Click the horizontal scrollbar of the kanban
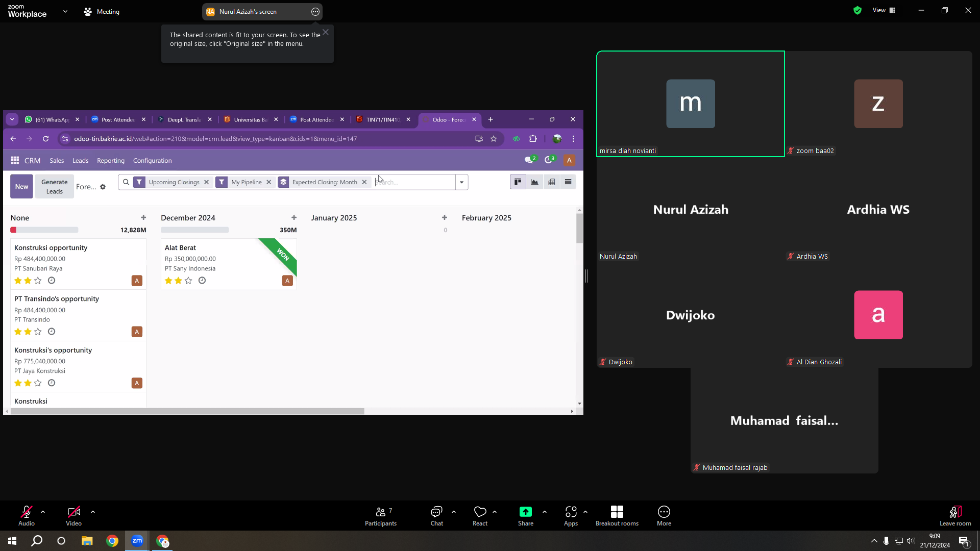The image size is (980, 551). click(187, 411)
